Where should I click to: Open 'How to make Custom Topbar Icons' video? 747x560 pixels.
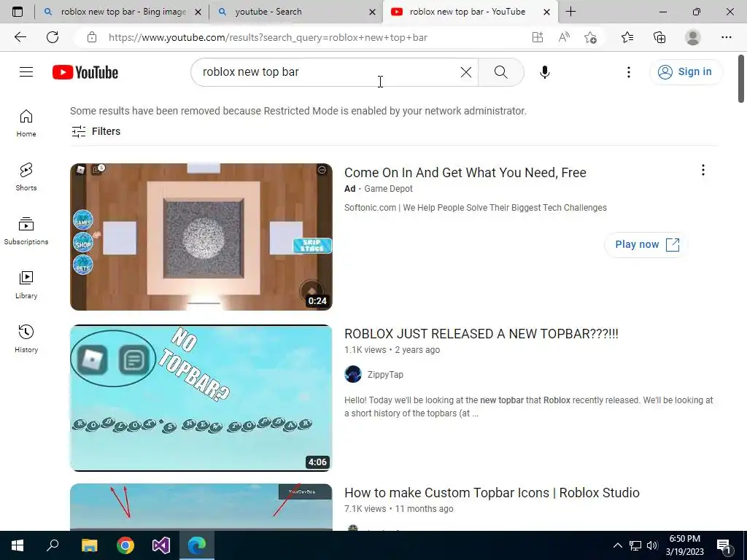coord(492,492)
